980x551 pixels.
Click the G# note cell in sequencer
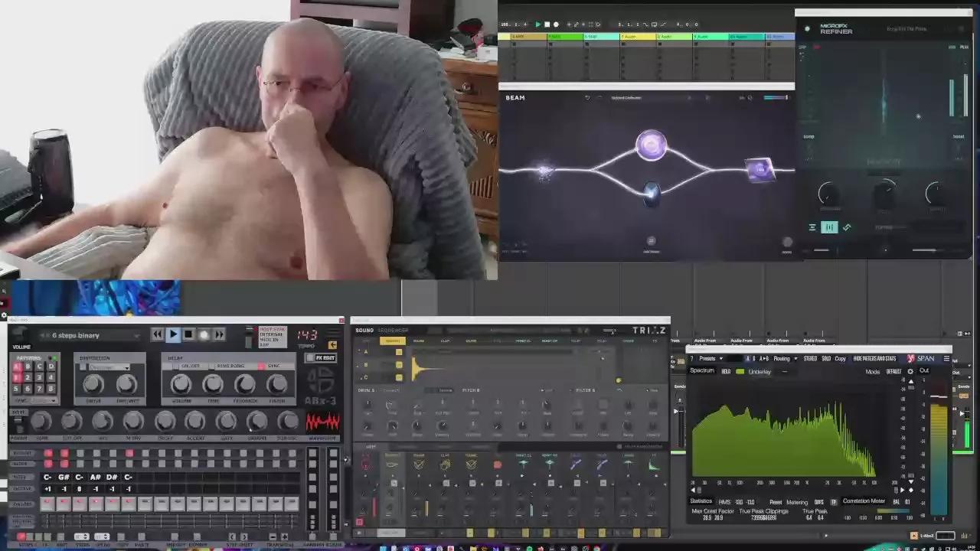pyautogui.click(x=63, y=478)
